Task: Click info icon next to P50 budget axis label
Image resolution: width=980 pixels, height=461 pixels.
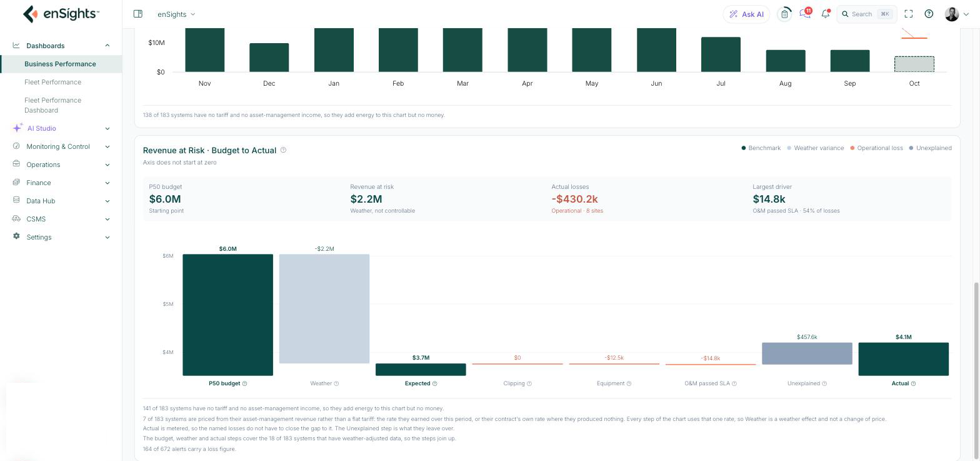Action: click(x=244, y=383)
